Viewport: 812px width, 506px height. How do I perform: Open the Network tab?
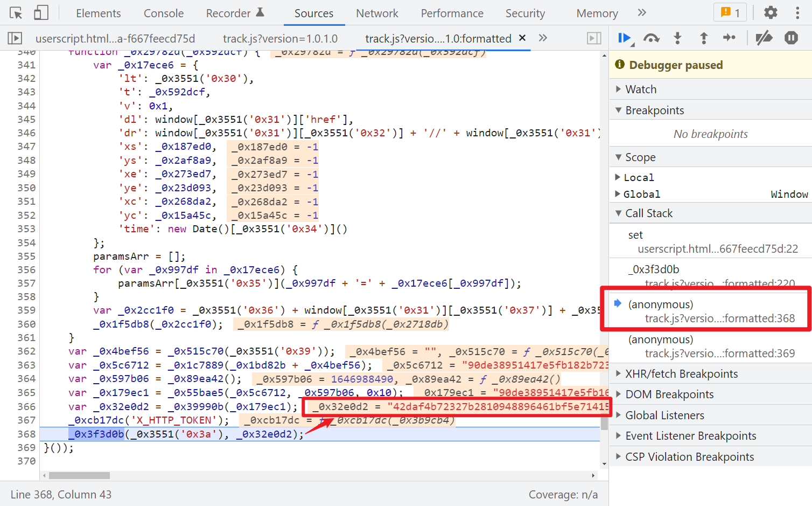pyautogui.click(x=377, y=13)
